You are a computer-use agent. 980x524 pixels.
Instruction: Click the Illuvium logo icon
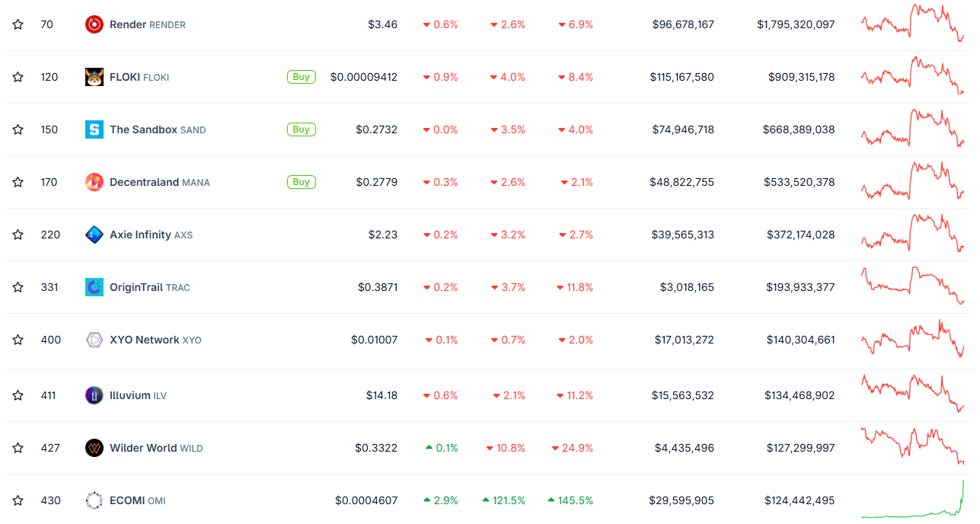(94, 395)
